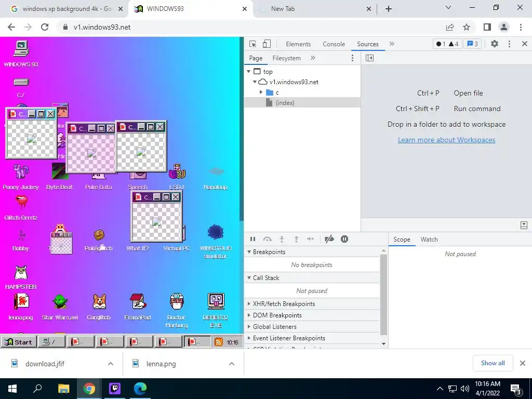Collapse the top frame tree node
This screenshot has width=532, height=399.
[249, 72]
